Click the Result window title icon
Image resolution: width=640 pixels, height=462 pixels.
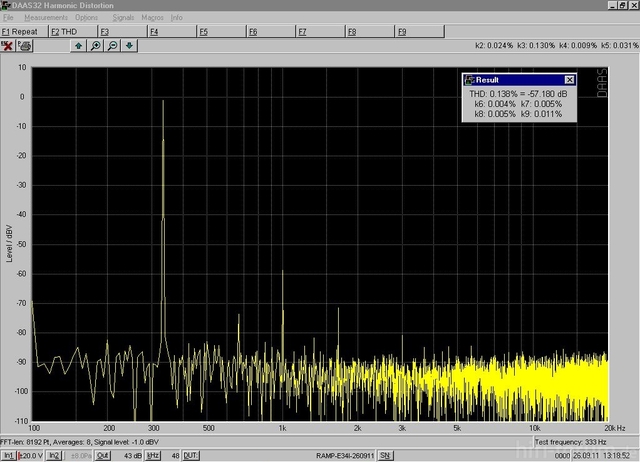click(x=467, y=79)
